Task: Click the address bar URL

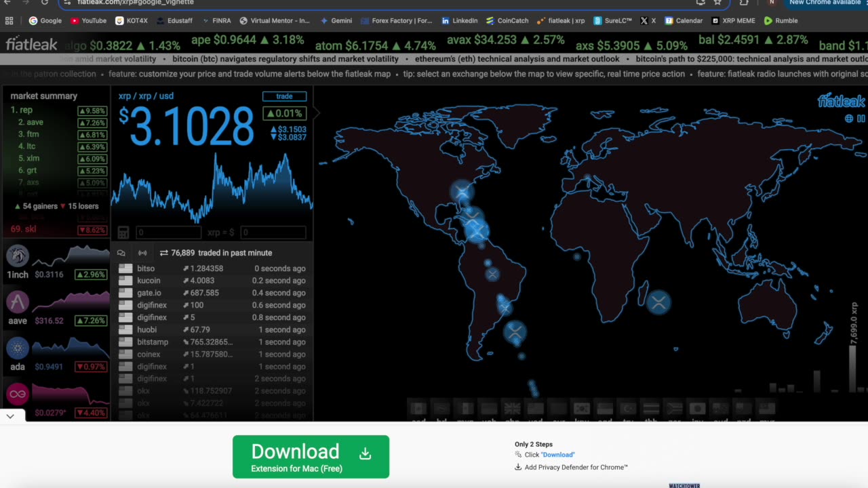Action: coord(136,3)
